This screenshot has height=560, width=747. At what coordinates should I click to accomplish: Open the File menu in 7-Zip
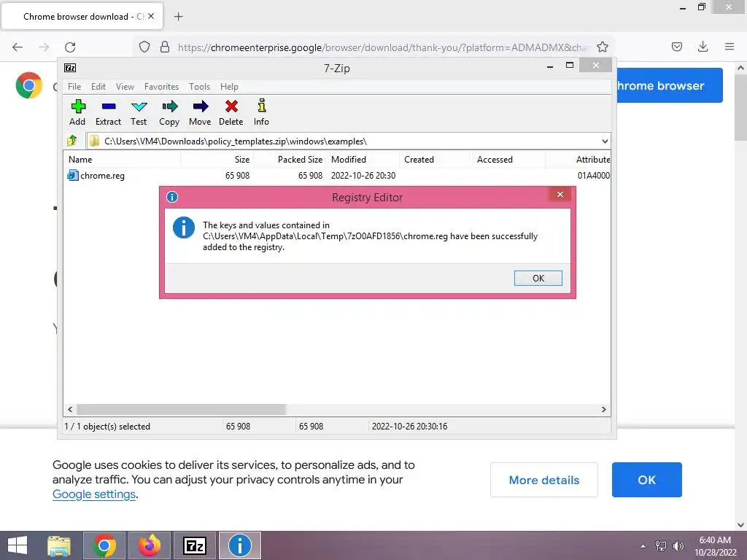[74, 87]
